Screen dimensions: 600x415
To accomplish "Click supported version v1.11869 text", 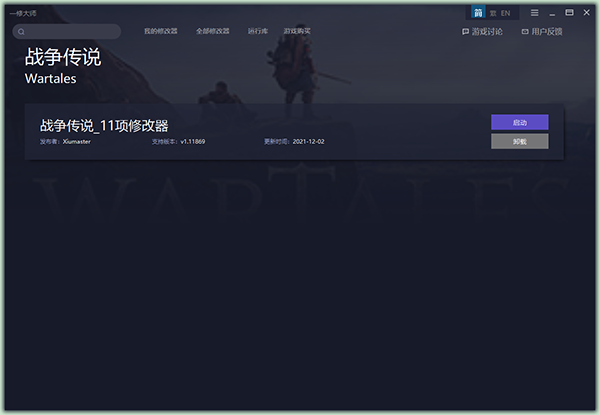I will (x=193, y=142).
